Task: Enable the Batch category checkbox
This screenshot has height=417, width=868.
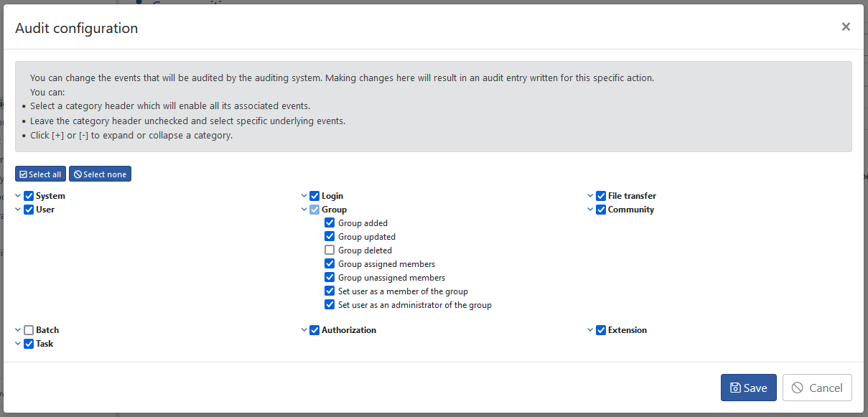Action: 29,330
